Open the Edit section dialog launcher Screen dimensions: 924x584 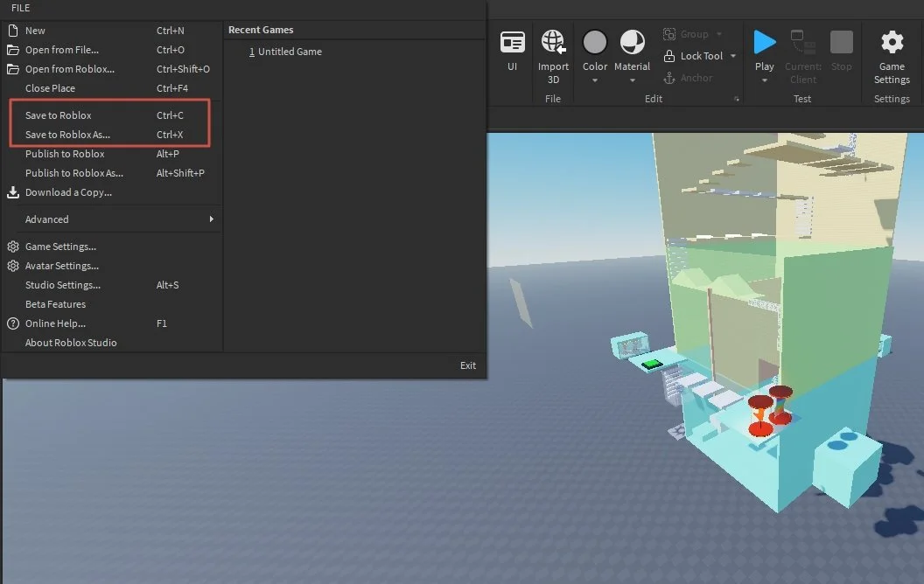[737, 99]
